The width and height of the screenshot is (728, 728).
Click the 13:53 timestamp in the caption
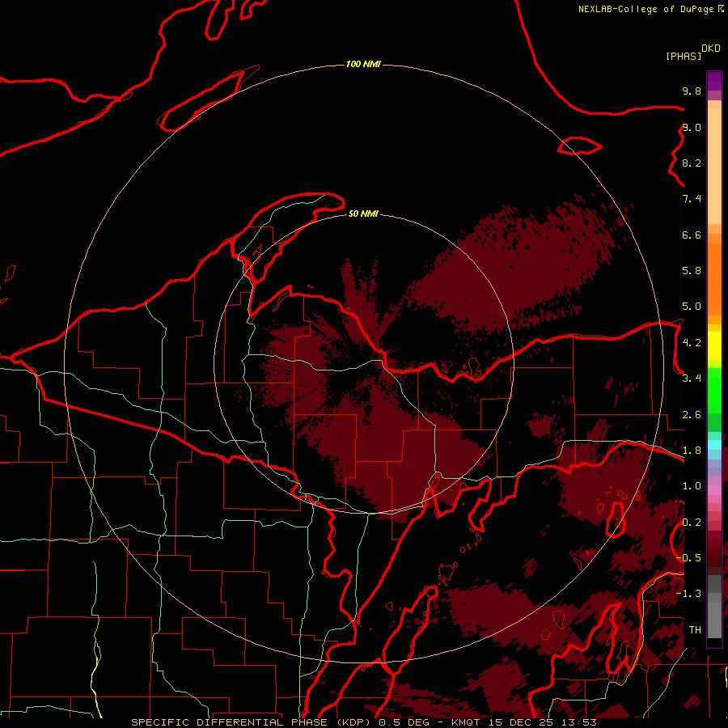click(x=578, y=722)
